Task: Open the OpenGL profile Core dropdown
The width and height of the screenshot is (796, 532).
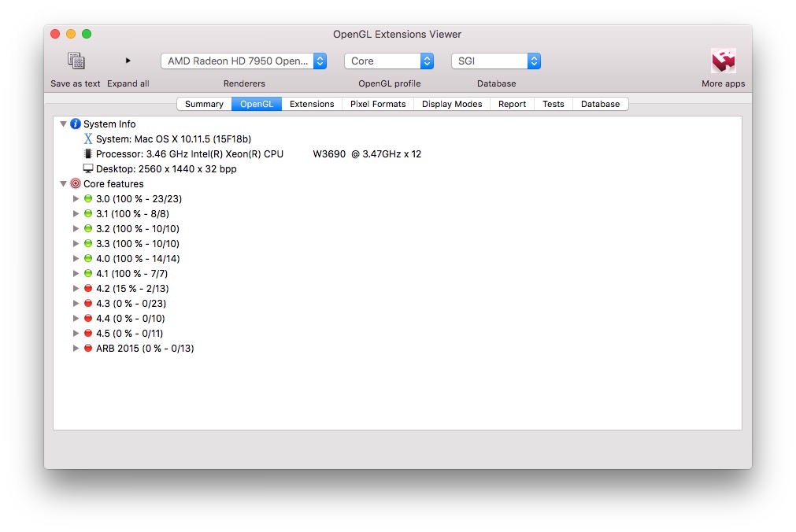Action: [389, 61]
